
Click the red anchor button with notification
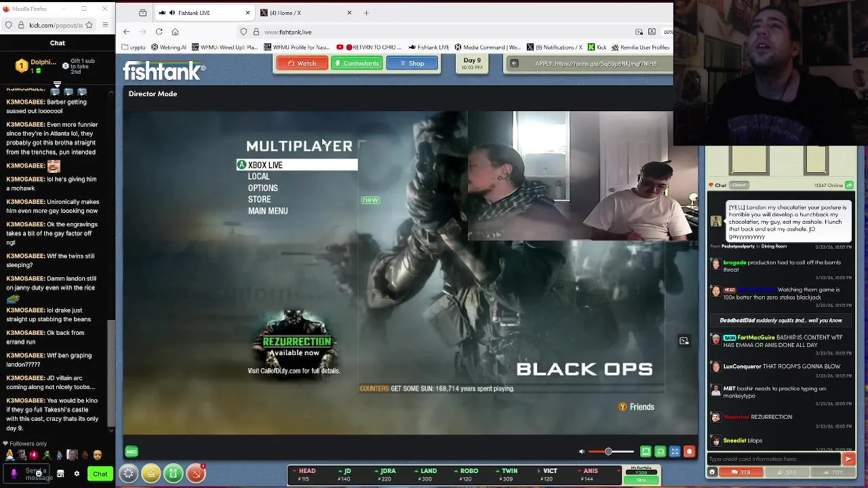(195, 473)
